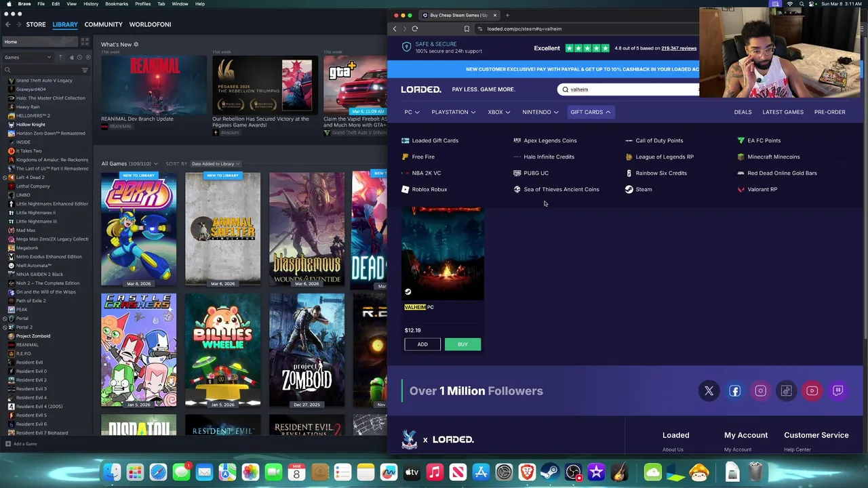Switch Steam library to grid collections view

tap(85, 42)
